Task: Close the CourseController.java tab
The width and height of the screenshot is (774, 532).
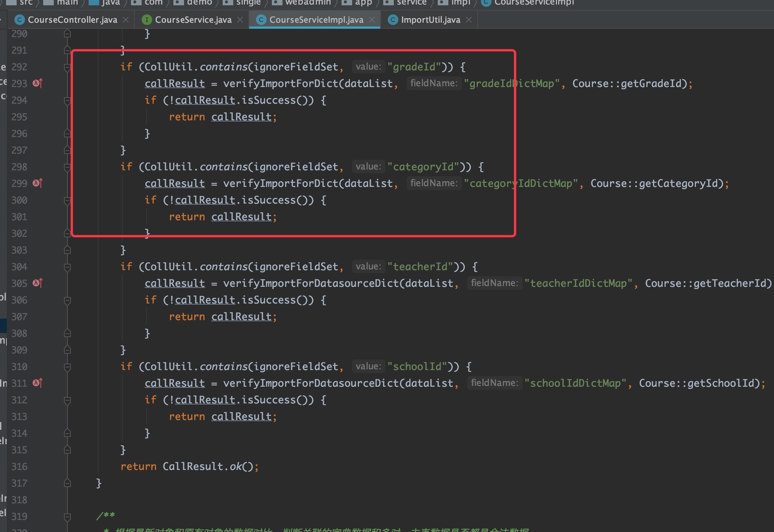Action: click(x=126, y=20)
